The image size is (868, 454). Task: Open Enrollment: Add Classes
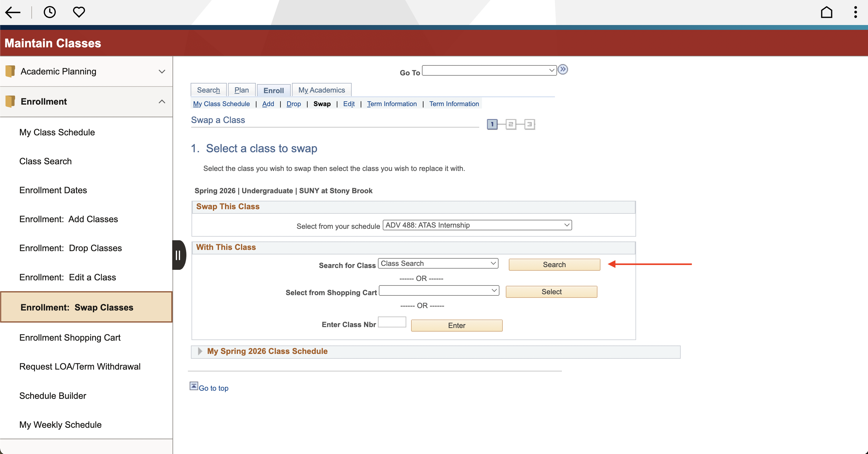pos(68,219)
